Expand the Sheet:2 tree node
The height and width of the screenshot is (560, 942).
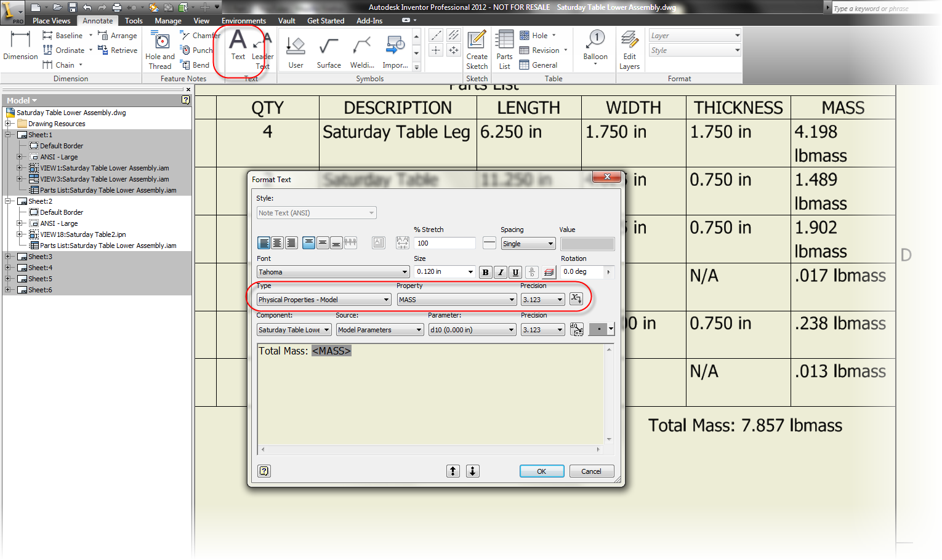point(9,201)
